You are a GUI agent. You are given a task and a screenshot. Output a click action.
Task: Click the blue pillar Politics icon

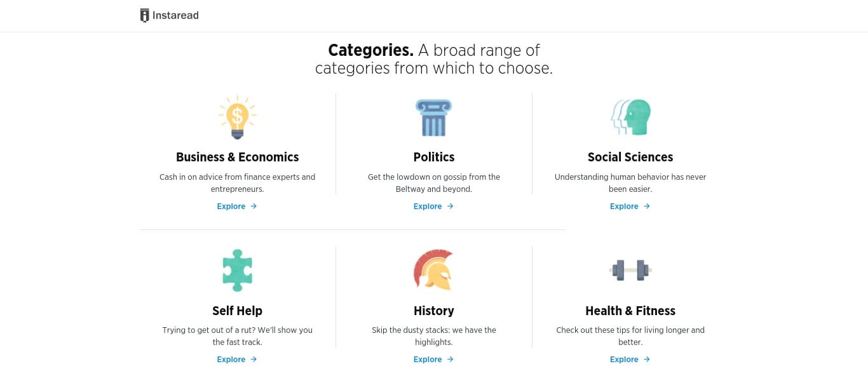click(434, 118)
